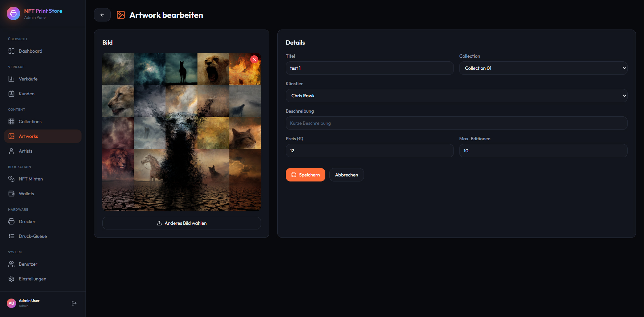Open the Drucker printer page
This screenshot has width=644, height=317.
click(27, 221)
